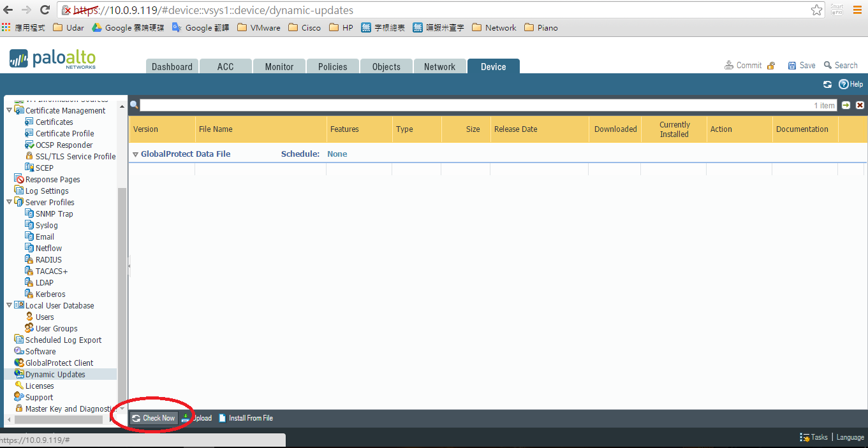The image size is (868, 448).
Task: Select Syslog server profile
Action: point(47,225)
